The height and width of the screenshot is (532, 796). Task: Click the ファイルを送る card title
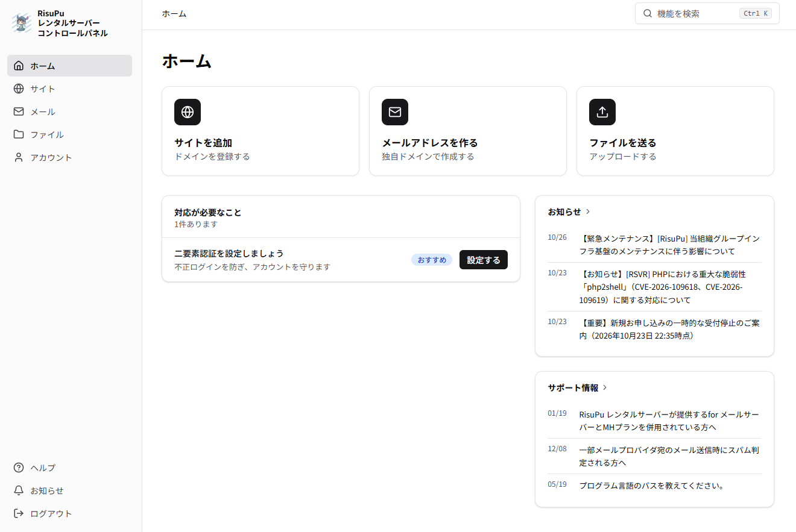point(623,143)
